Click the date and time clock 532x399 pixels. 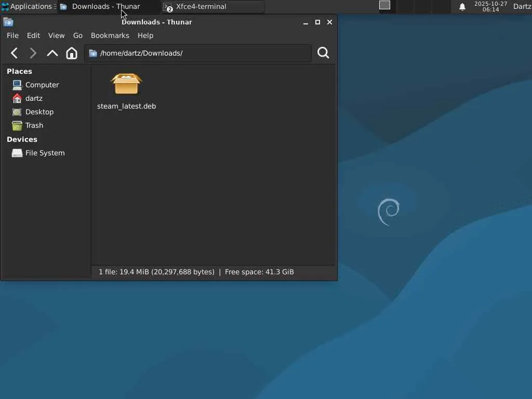(490, 6)
